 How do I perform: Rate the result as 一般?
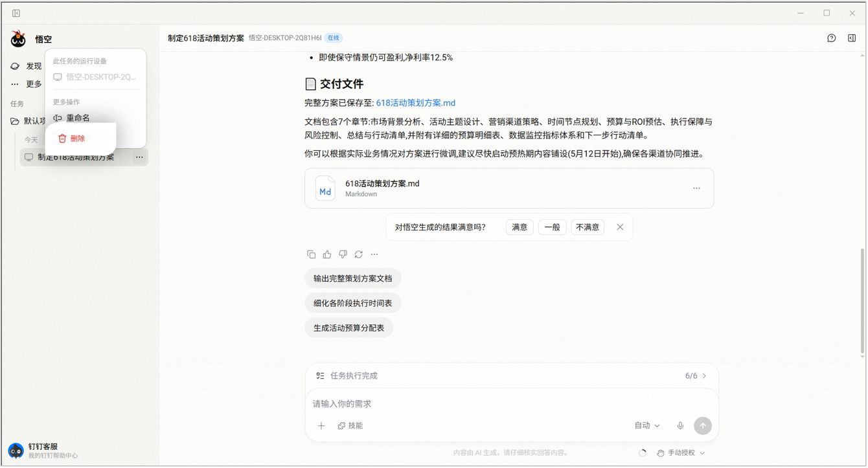pos(552,227)
